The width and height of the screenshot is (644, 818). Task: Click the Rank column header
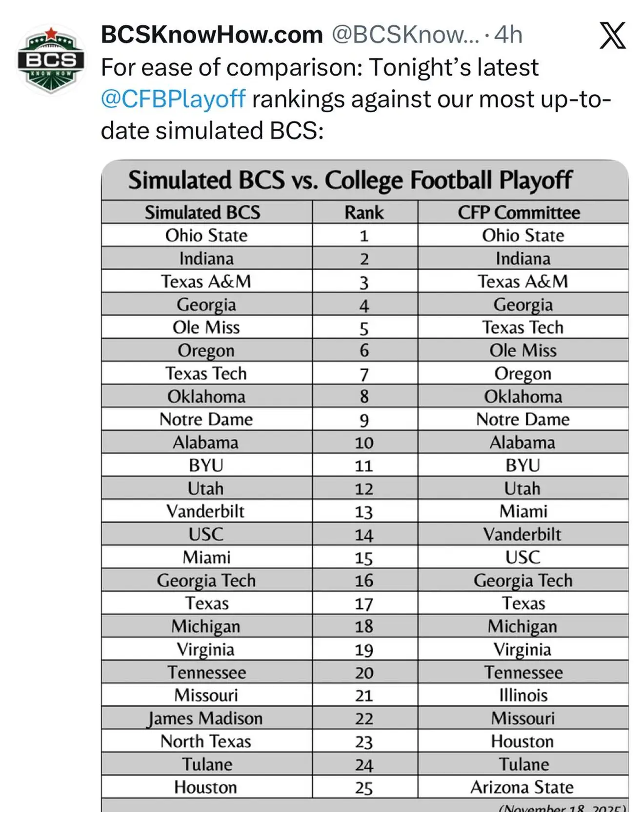point(364,212)
